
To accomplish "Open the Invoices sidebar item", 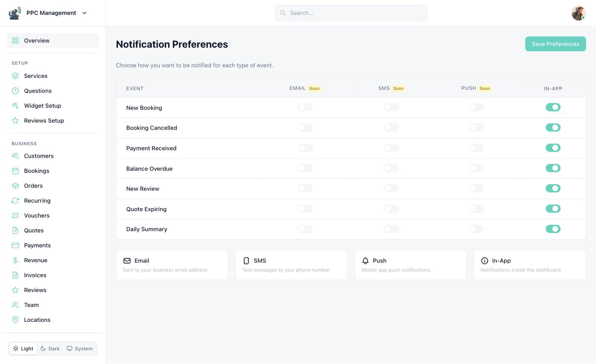I will click(53, 275).
